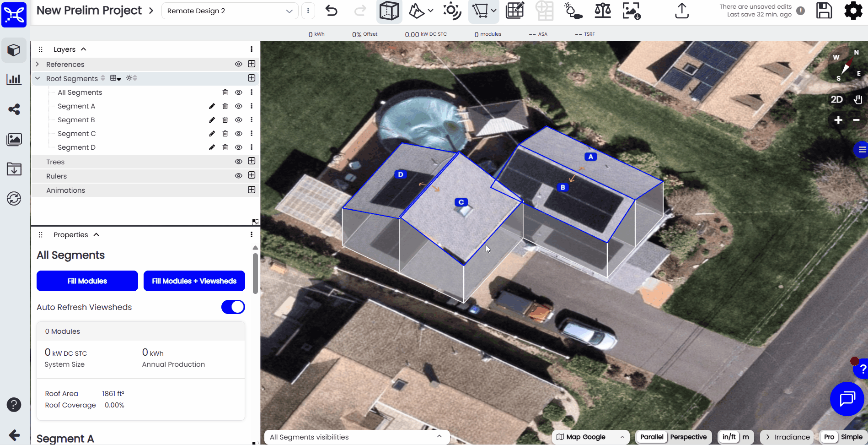868x445 pixels.
Task: Switch to 2D view mode
Action: (x=837, y=99)
